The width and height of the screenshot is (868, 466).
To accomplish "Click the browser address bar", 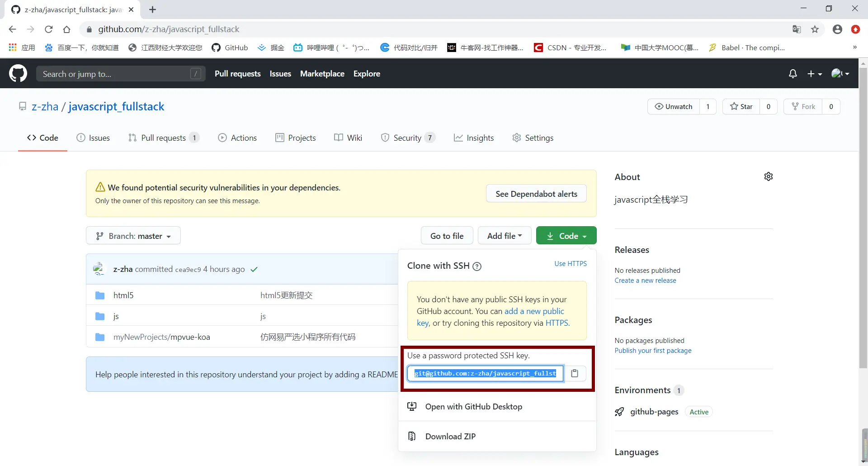I will coord(434,29).
